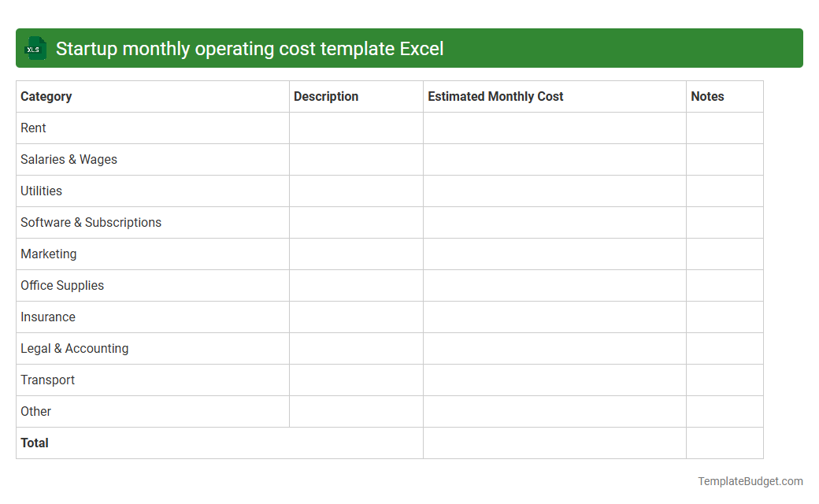Click the Total row label
Image resolution: width=819 pixels, height=504 pixels.
point(35,443)
